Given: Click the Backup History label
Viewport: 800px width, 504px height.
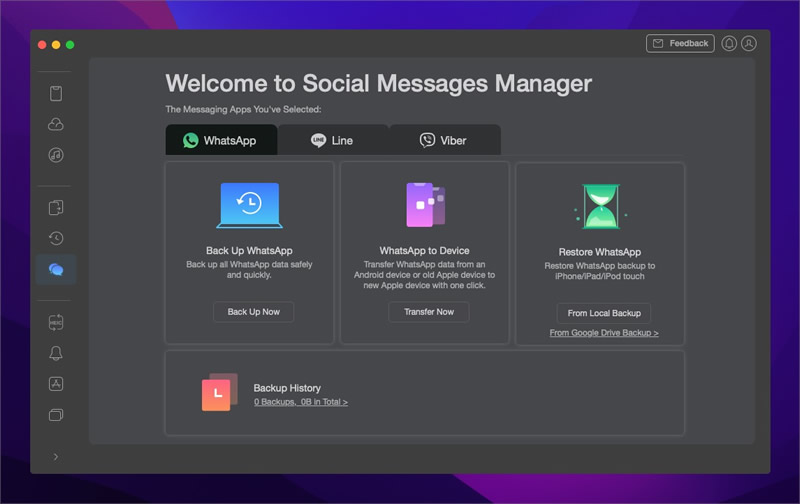Looking at the screenshot, I should point(287,388).
